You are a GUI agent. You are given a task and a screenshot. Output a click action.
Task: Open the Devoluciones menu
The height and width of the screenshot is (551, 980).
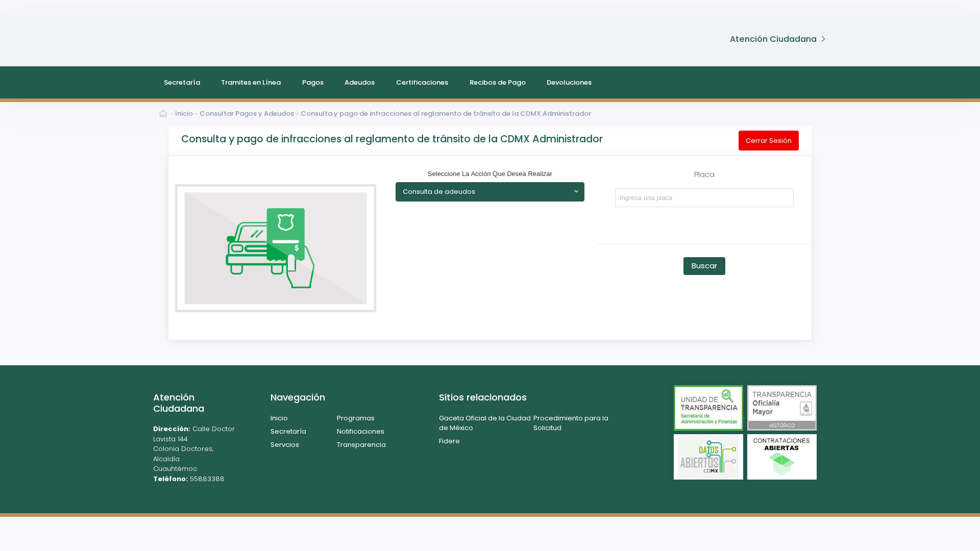pos(569,83)
